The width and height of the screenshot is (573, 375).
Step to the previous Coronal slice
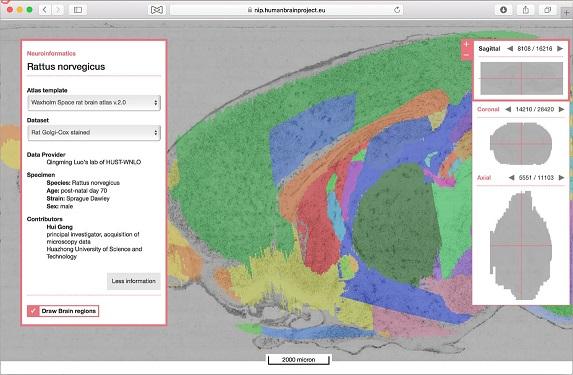pos(508,109)
